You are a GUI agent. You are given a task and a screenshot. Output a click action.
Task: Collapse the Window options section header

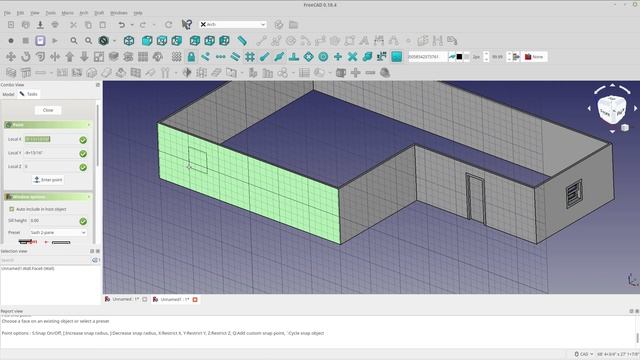tap(48, 197)
